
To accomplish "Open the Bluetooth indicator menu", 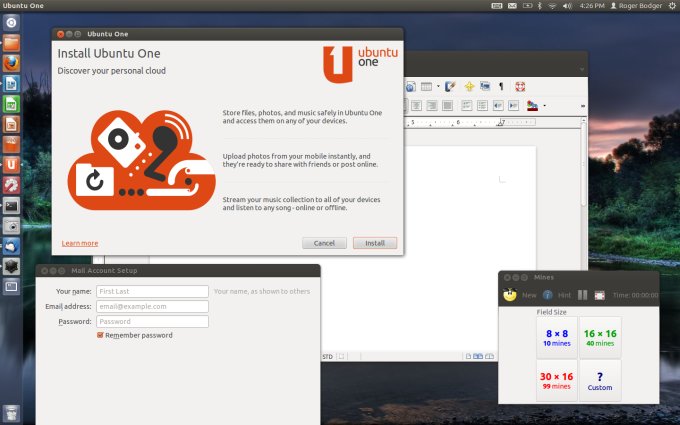I will (540, 6).
